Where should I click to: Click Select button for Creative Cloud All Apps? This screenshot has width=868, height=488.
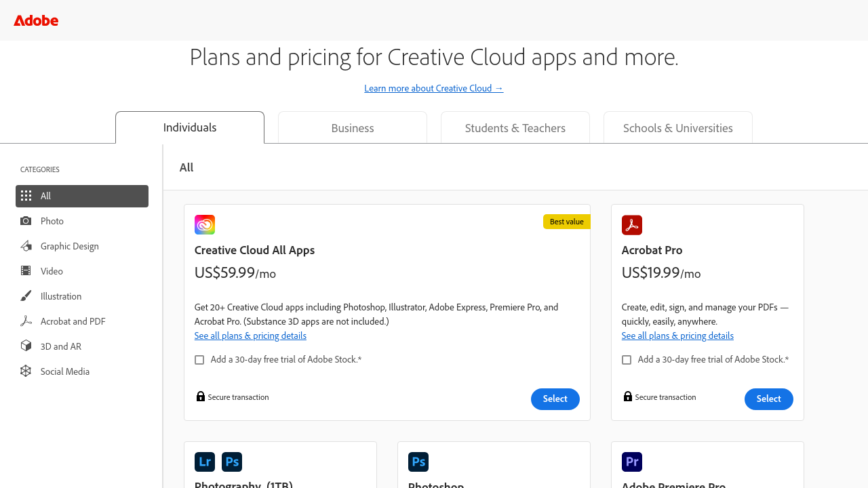click(x=555, y=399)
